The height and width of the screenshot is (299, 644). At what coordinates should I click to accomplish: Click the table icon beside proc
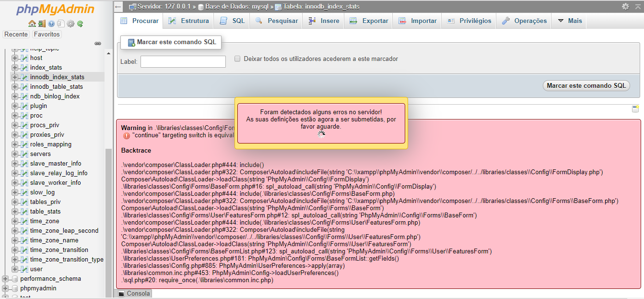(x=24, y=115)
